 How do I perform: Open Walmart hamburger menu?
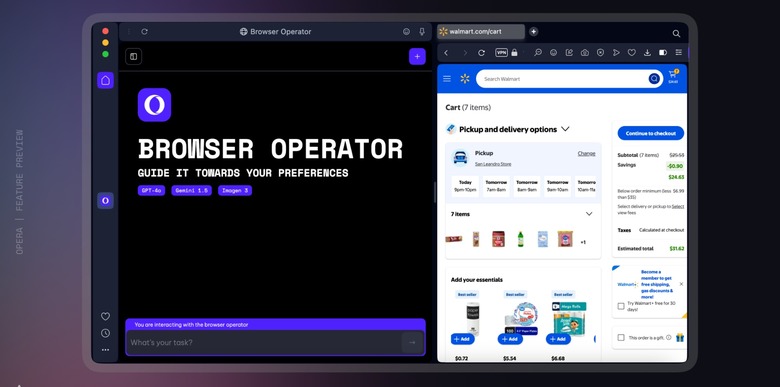tap(447, 79)
